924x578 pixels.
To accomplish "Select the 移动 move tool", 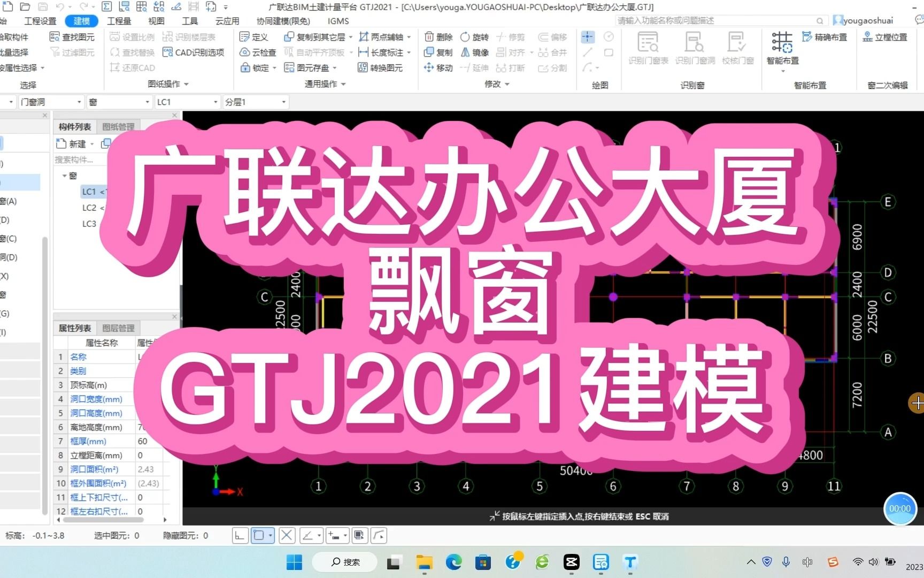I will tap(438, 68).
